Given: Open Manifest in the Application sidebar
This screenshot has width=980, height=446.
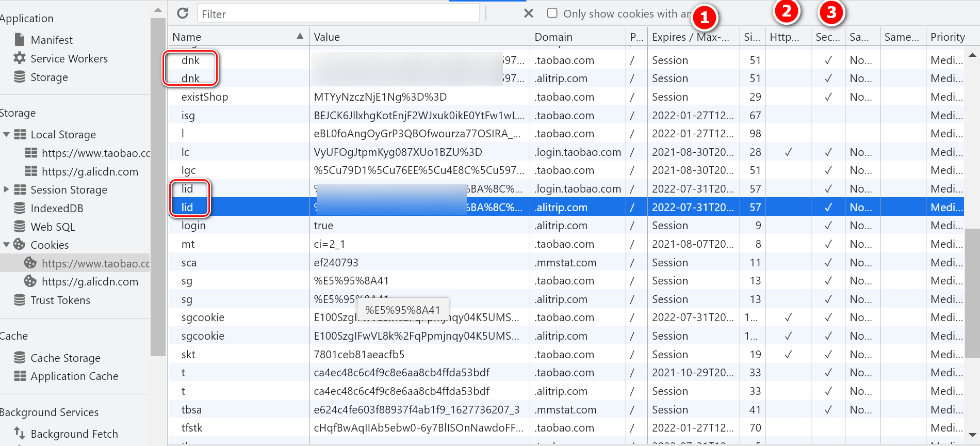Looking at the screenshot, I should pos(52,40).
